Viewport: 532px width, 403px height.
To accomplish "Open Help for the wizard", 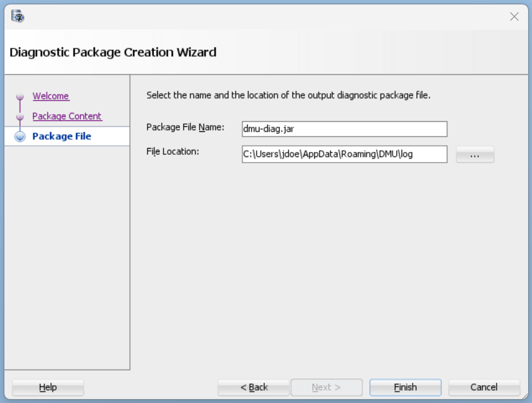I will [x=48, y=387].
